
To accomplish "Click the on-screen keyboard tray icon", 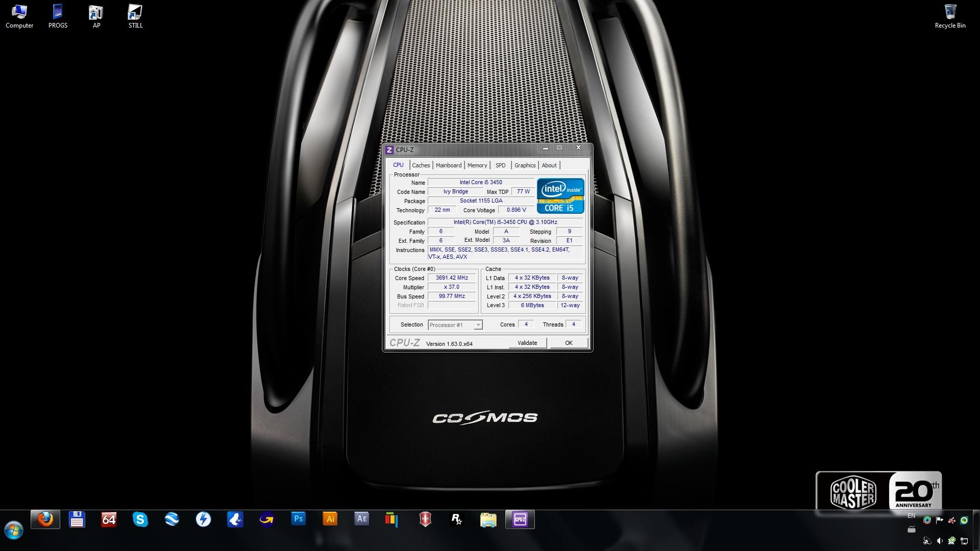I will click(x=912, y=530).
